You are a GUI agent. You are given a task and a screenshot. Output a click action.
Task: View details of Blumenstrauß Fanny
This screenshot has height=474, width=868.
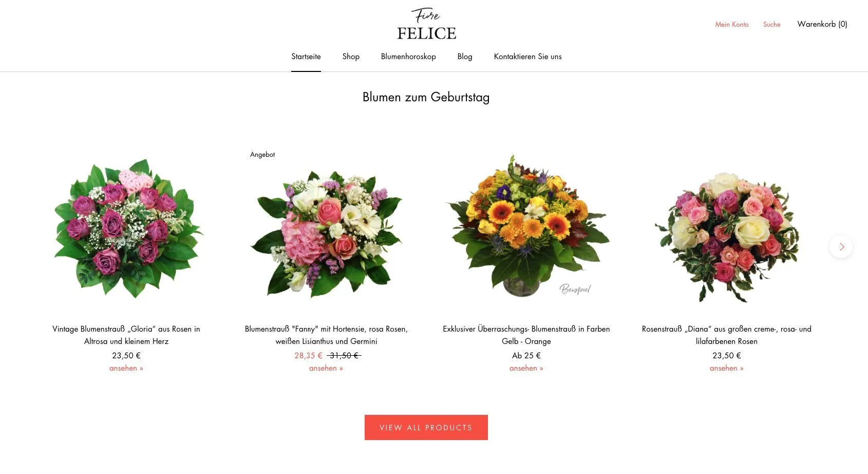[x=326, y=368]
